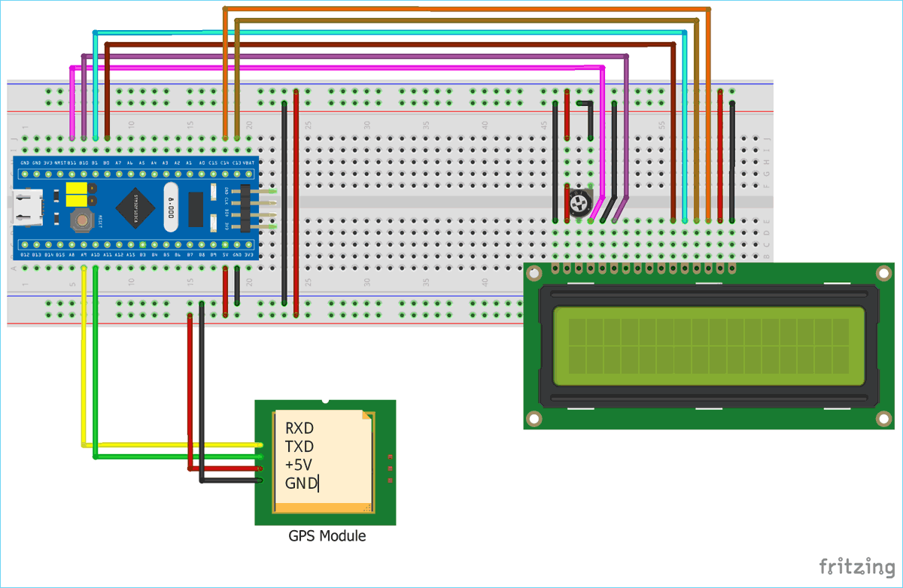Click the GPS Module text label

coord(327,536)
